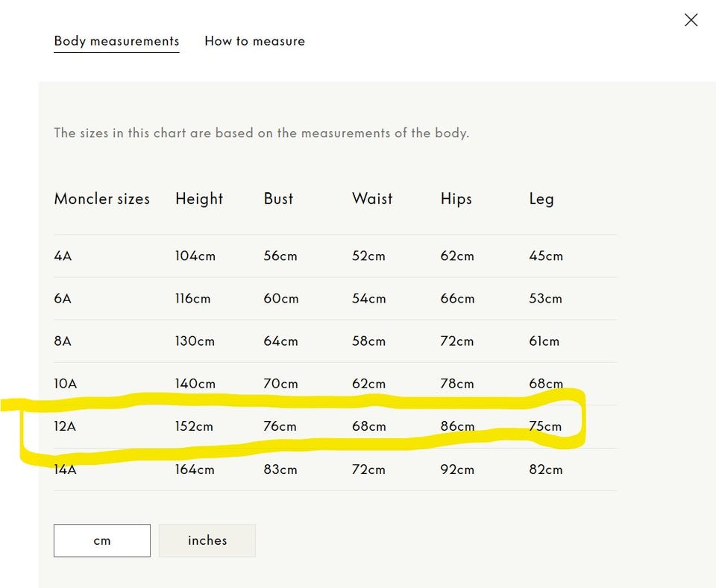Close the size guide with the X icon
This screenshot has height=588, width=716.
click(691, 20)
